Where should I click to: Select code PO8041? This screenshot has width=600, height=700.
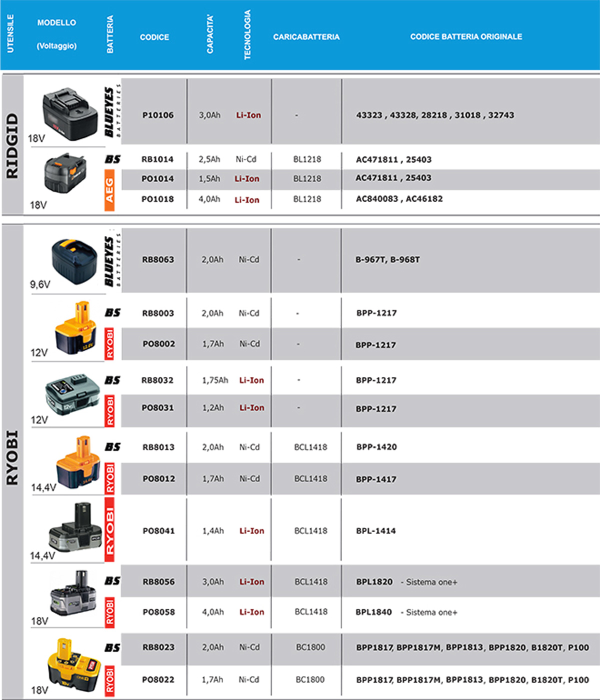159,531
